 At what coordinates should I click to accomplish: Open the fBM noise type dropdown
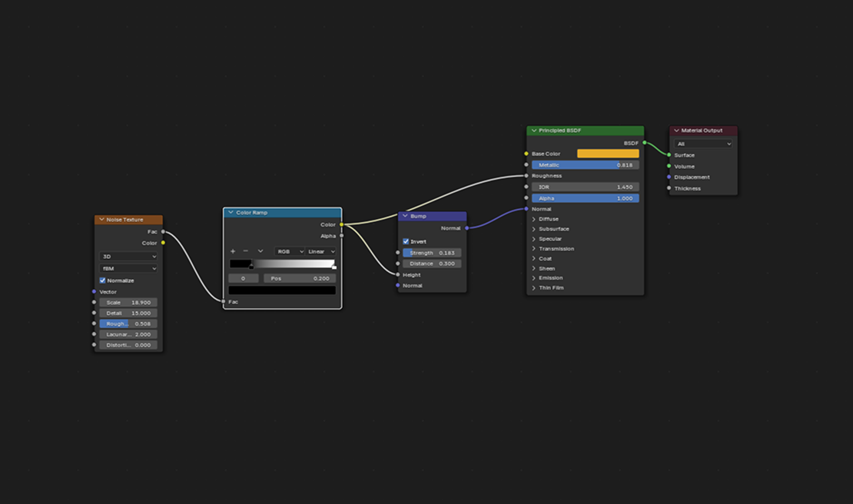click(128, 269)
